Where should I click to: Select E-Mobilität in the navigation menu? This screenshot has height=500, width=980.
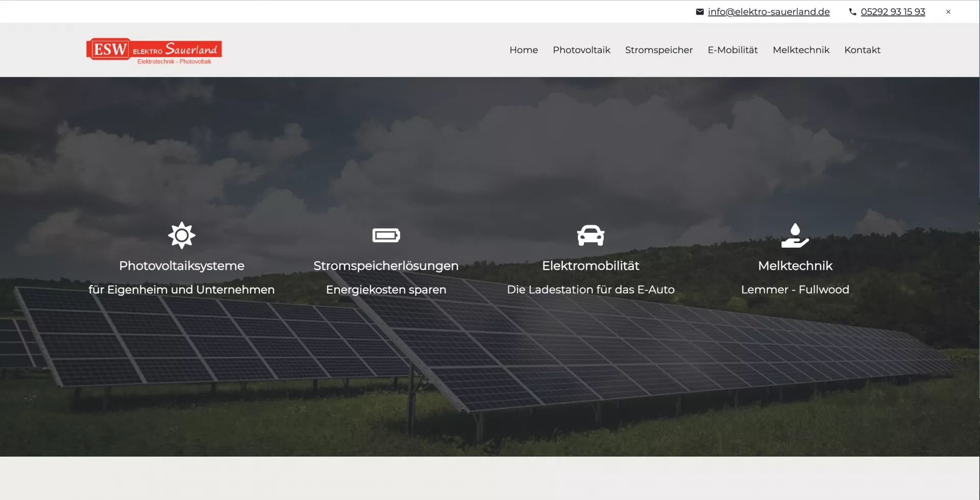[x=732, y=50]
